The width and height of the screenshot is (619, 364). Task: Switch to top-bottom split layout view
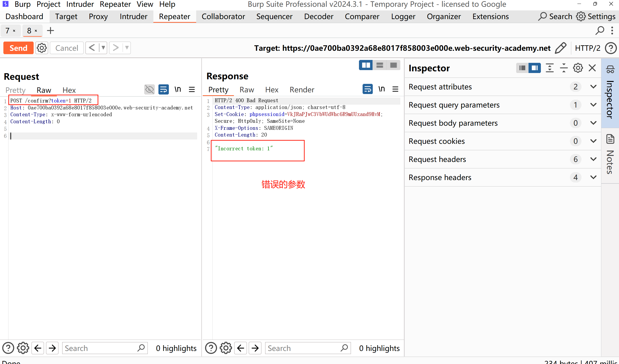(x=380, y=65)
